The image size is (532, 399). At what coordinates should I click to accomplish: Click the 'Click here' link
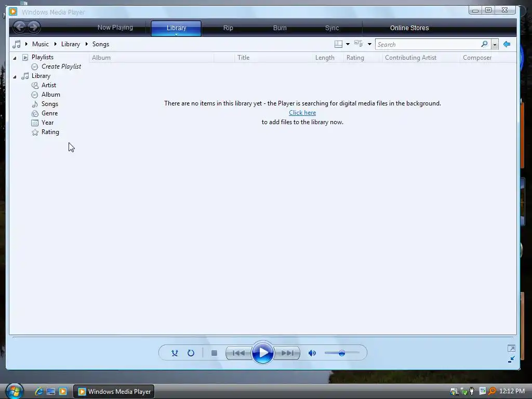pos(302,113)
